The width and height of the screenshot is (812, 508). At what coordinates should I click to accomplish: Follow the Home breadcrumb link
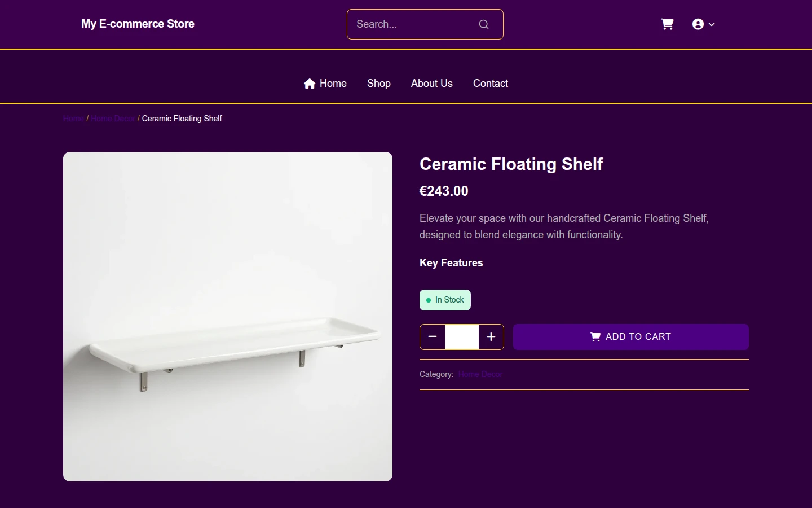pos(74,119)
